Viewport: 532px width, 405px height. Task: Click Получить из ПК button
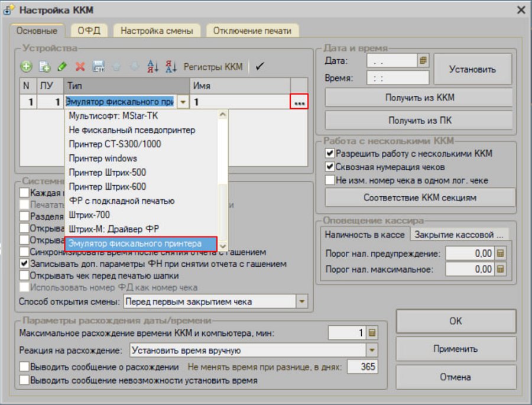click(419, 120)
